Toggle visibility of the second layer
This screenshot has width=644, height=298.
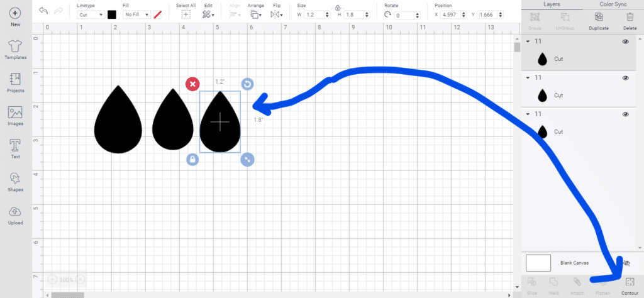tap(625, 78)
